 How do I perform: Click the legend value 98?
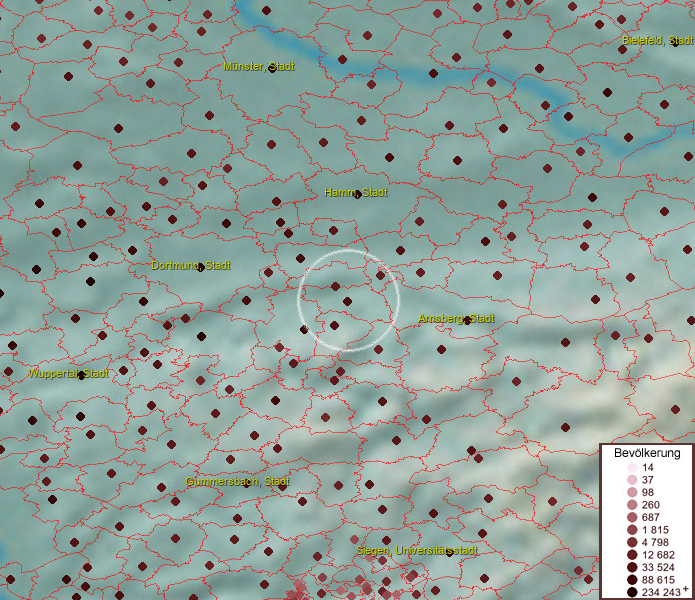[648, 492]
